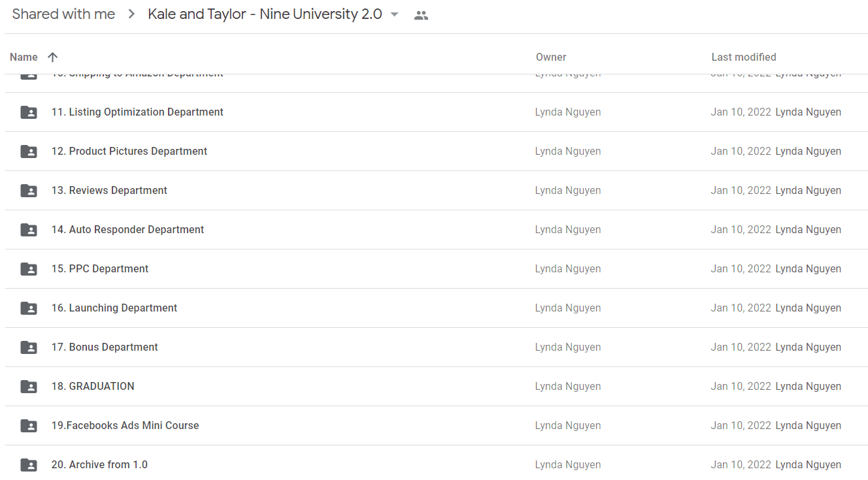
Task: Click folder icon for 19.Facebooks Ads Mini Course
Action: point(29,426)
